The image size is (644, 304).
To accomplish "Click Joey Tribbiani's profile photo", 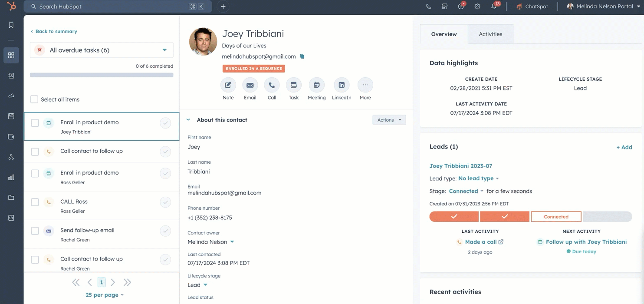I will pos(203,42).
